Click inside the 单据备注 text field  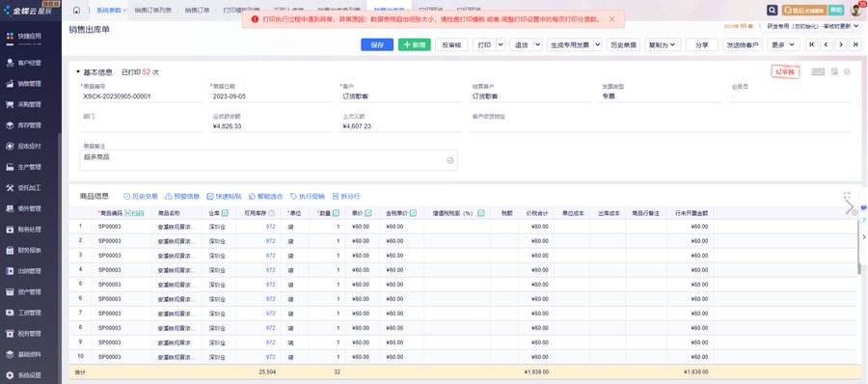click(x=268, y=160)
